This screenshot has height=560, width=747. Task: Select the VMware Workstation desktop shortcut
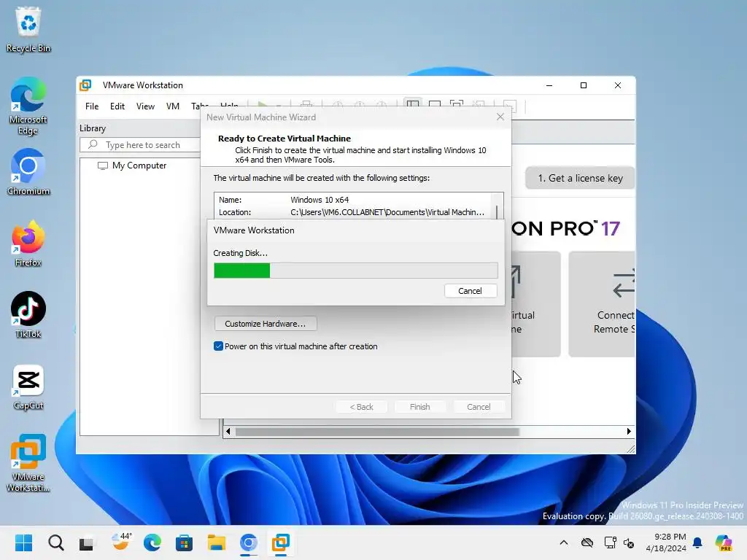pos(28,463)
